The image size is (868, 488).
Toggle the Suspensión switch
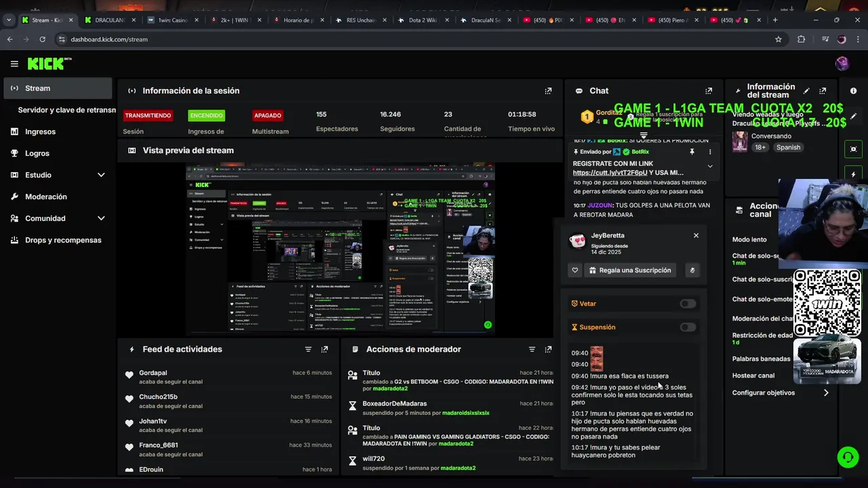[x=688, y=327]
